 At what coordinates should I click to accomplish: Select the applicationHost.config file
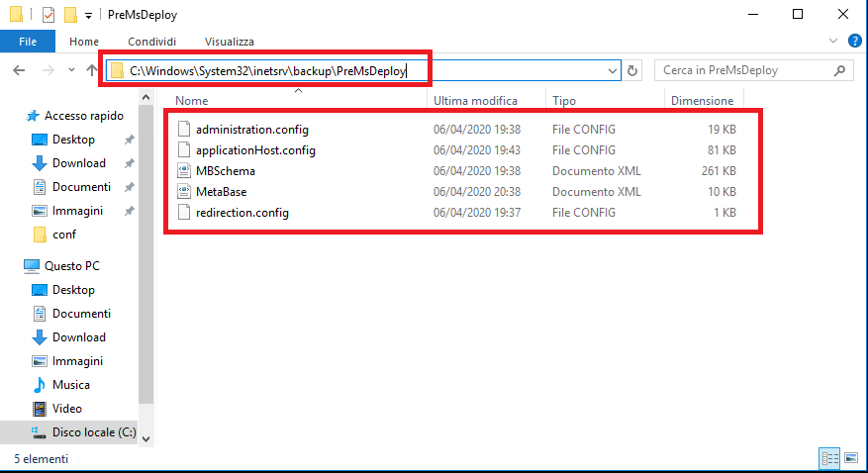click(255, 150)
